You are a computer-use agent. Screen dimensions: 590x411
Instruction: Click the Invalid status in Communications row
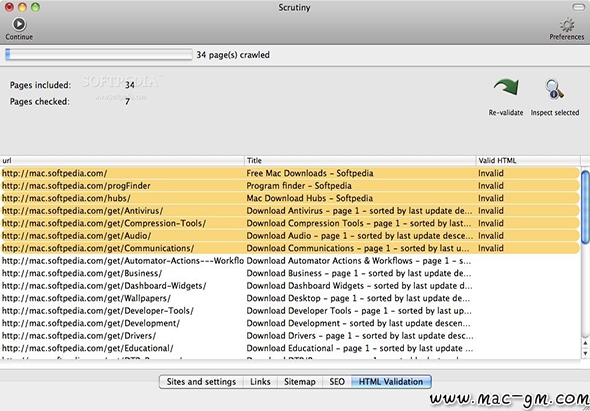491,248
